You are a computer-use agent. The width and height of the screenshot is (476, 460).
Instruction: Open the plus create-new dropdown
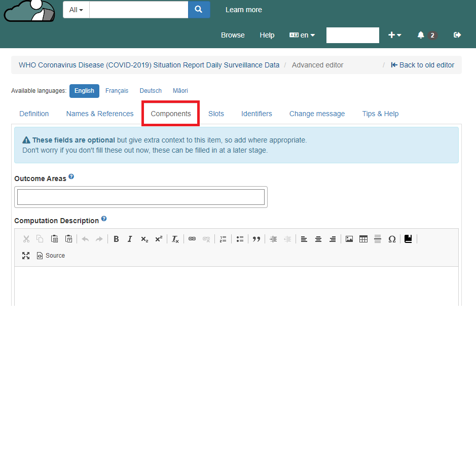(394, 35)
